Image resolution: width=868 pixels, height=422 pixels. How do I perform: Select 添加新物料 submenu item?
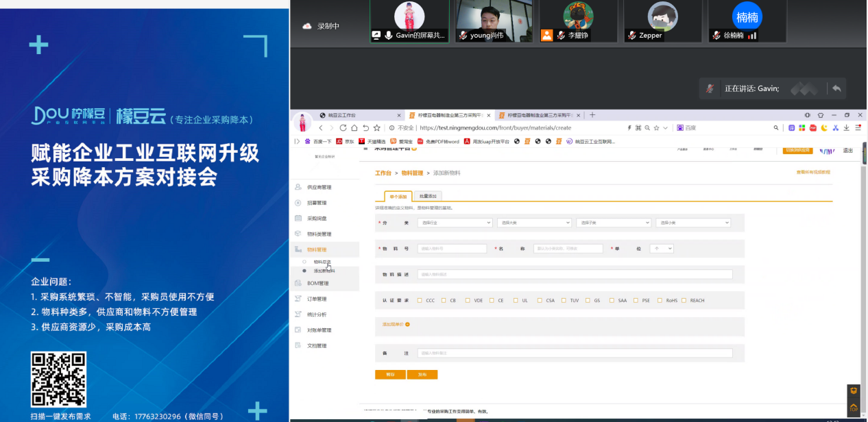324,271
